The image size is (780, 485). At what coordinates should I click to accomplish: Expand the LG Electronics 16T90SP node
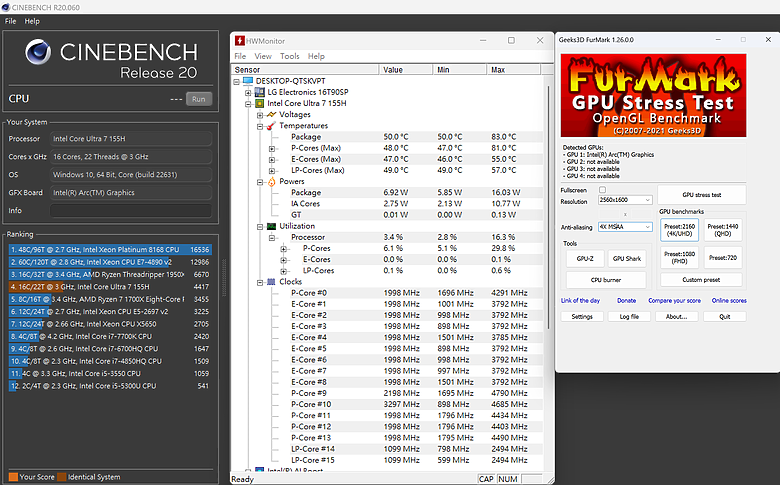tap(248, 93)
